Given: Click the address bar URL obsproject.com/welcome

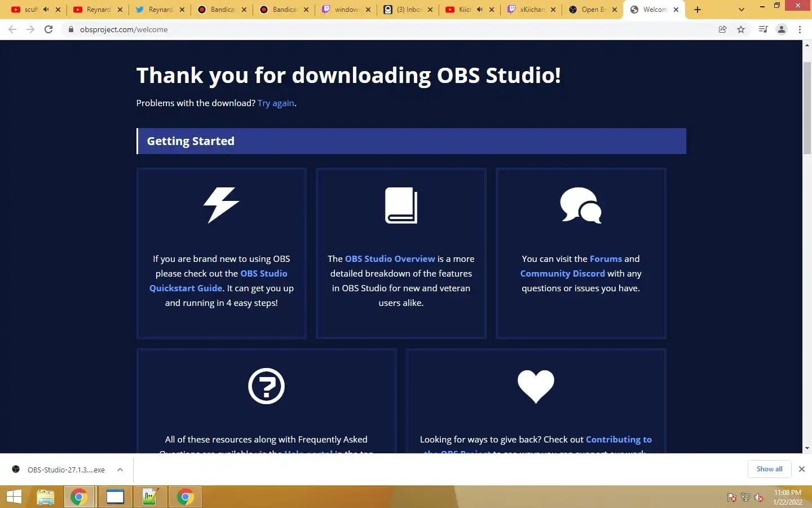Looking at the screenshot, I should [x=124, y=29].
